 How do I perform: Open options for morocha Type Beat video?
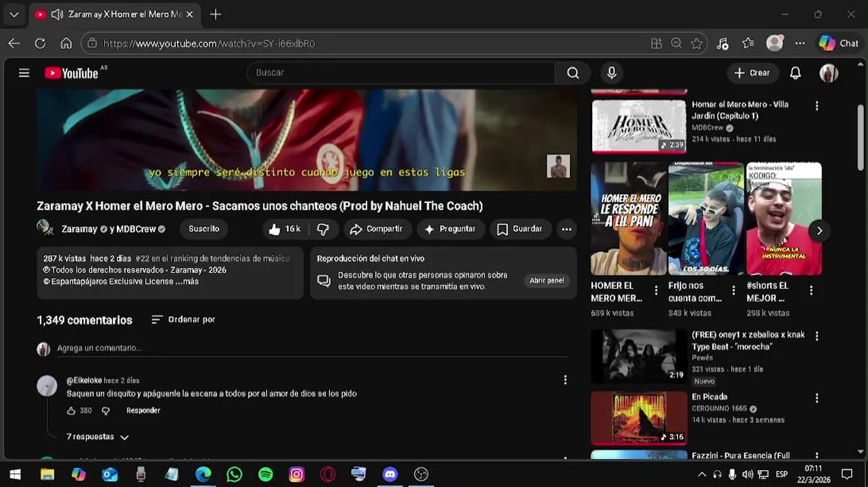(x=817, y=336)
